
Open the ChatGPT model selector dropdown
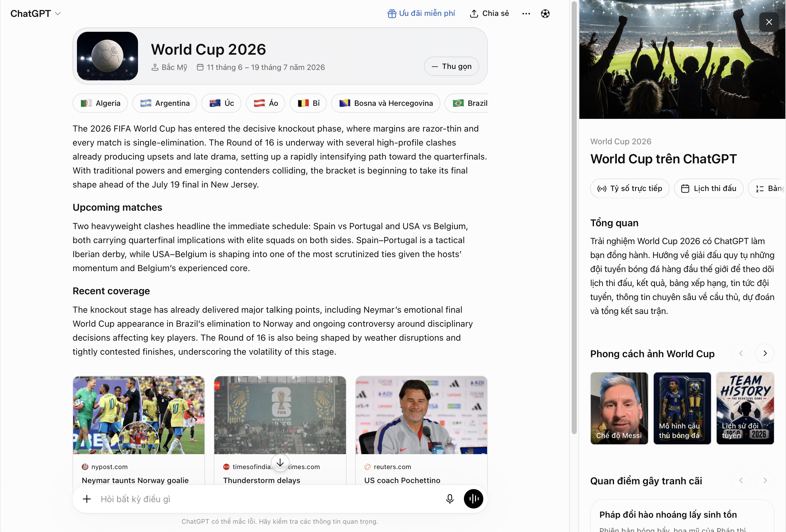click(x=35, y=14)
